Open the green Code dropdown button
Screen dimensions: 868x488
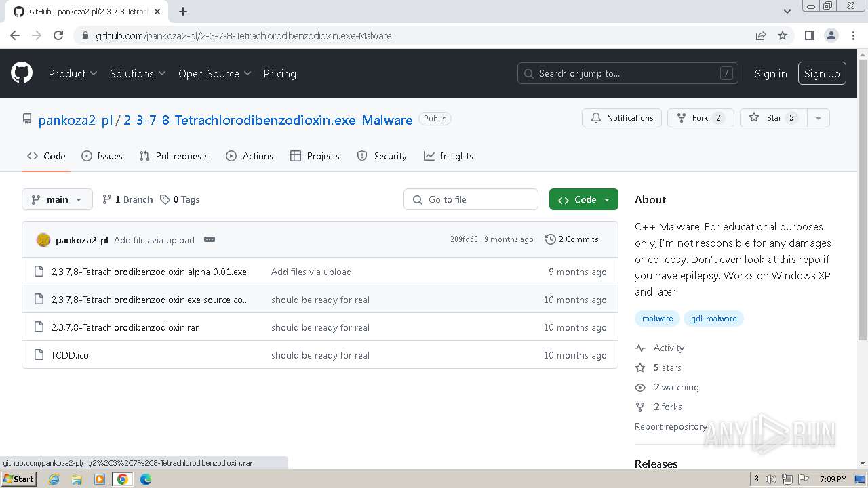(584, 199)
